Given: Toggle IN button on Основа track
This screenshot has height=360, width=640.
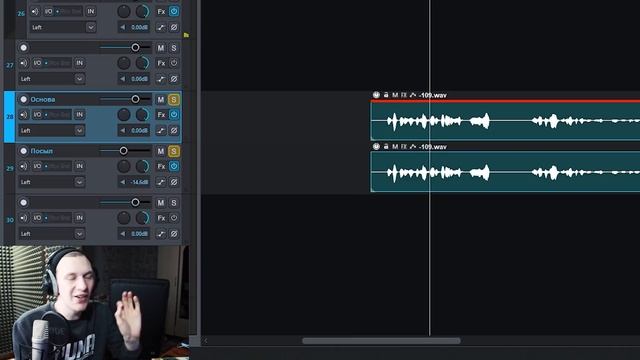Looking at the screenshot, I should 80,115.
